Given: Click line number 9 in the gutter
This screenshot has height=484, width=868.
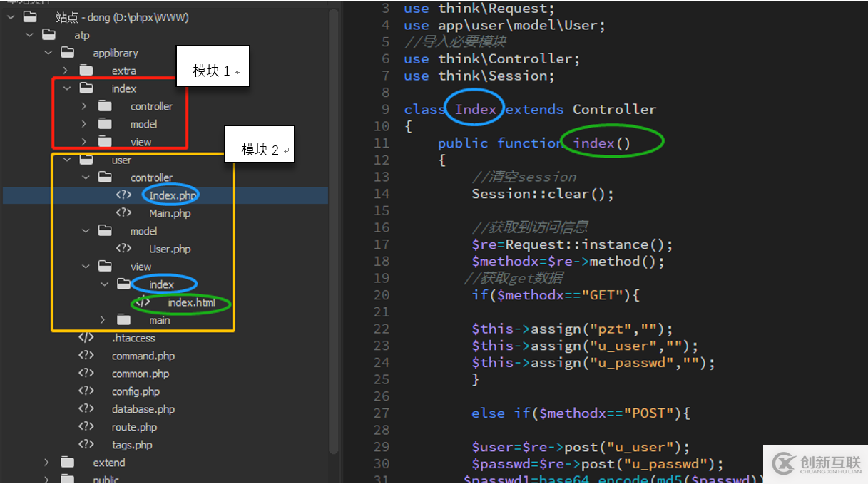Looking at the screenshot, I should pos(386,109).
